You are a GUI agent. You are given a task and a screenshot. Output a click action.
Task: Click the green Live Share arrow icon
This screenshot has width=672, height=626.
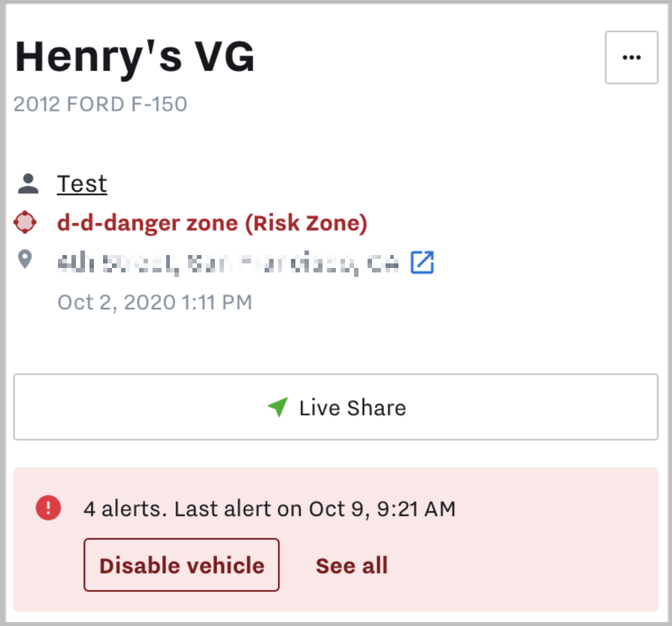pyautogui.click(x=278, y=407)
